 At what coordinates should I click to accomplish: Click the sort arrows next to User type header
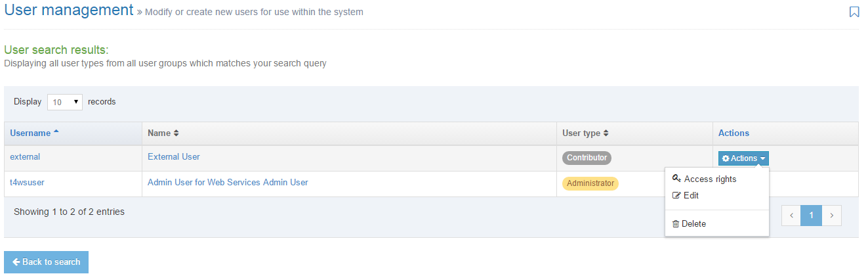(606, 133)
